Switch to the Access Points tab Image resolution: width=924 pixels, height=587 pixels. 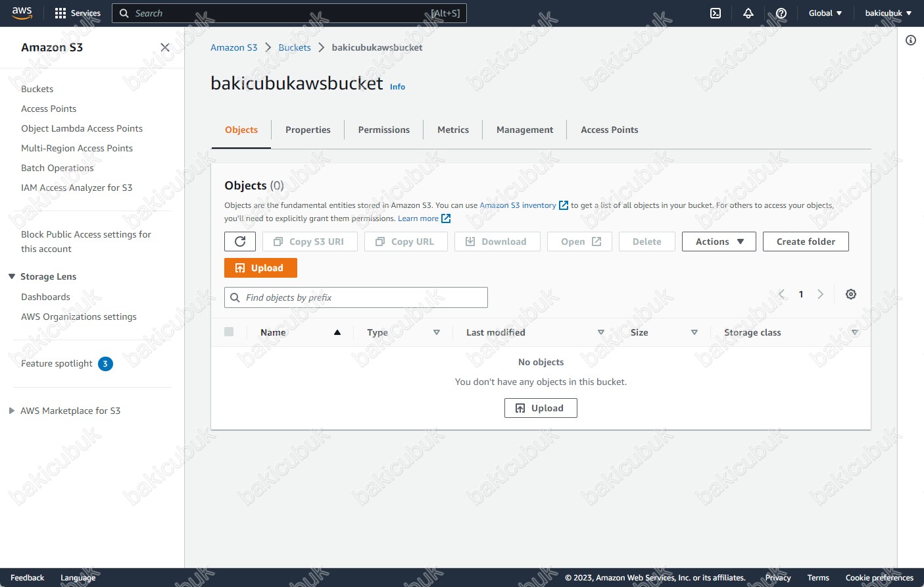point(610,130)
